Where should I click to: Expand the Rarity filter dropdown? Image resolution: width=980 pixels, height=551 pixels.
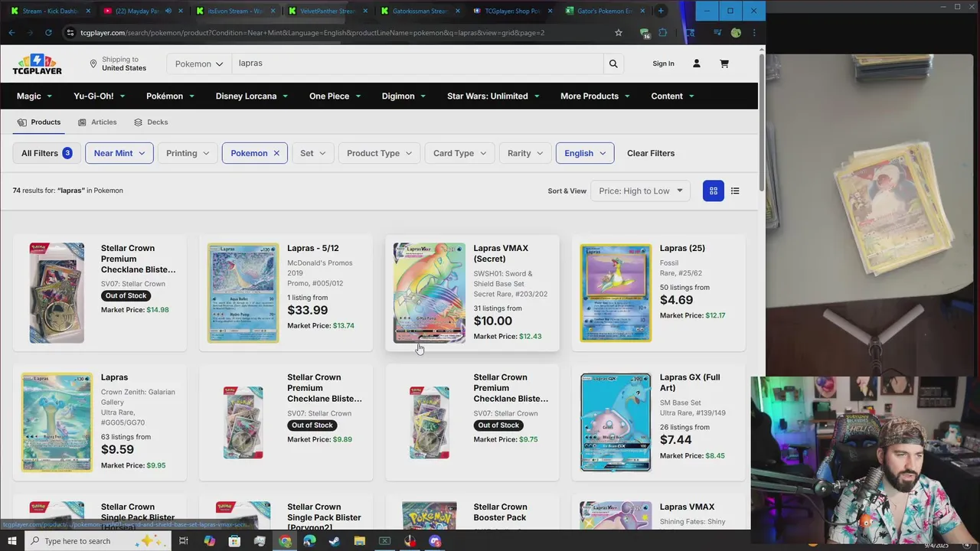(524, 153)
